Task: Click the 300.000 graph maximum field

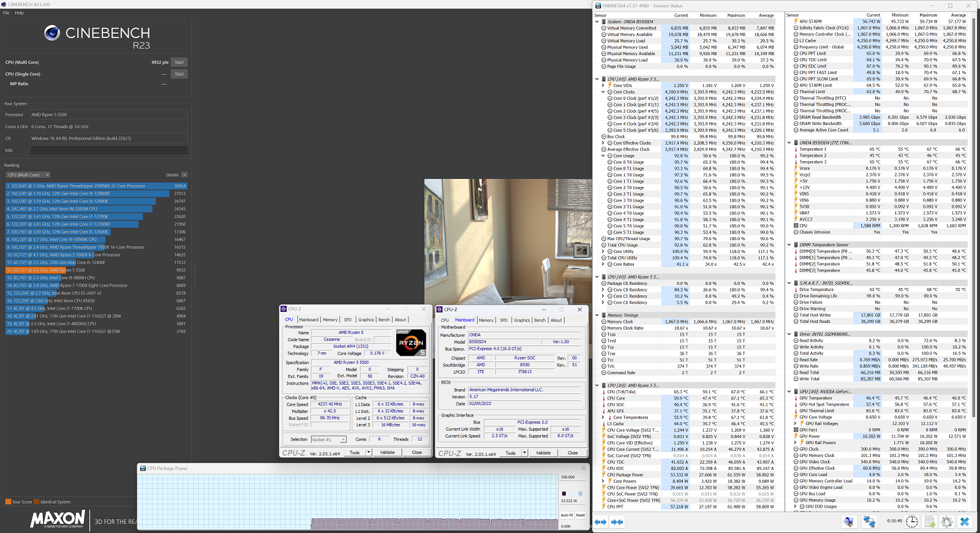Action: tap(574, 477)
